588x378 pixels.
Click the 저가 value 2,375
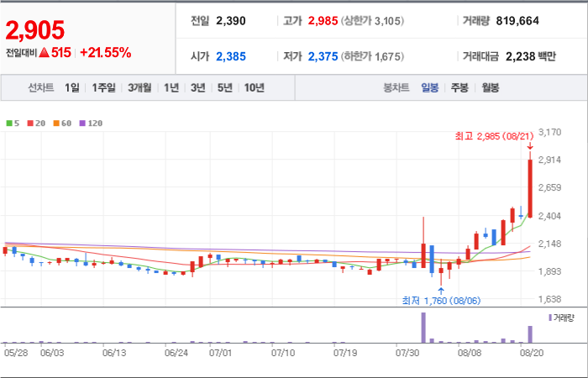(323, 56)
